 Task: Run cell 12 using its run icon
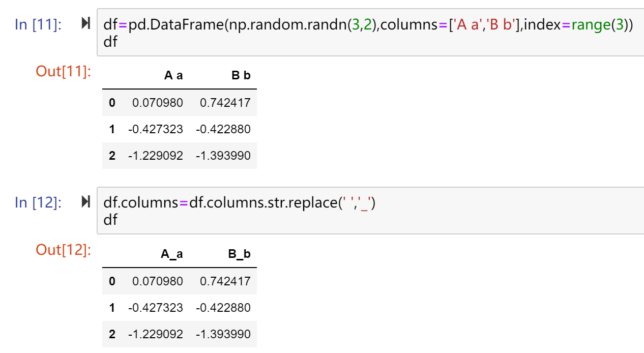click(x=85, y=202)
